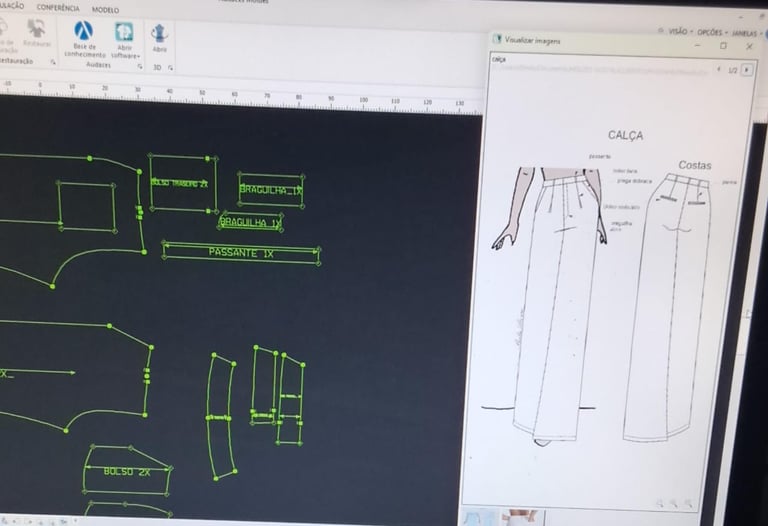Open Base de conhecimento in the ribbon
The image size is (768, 526).
(84, 38)
